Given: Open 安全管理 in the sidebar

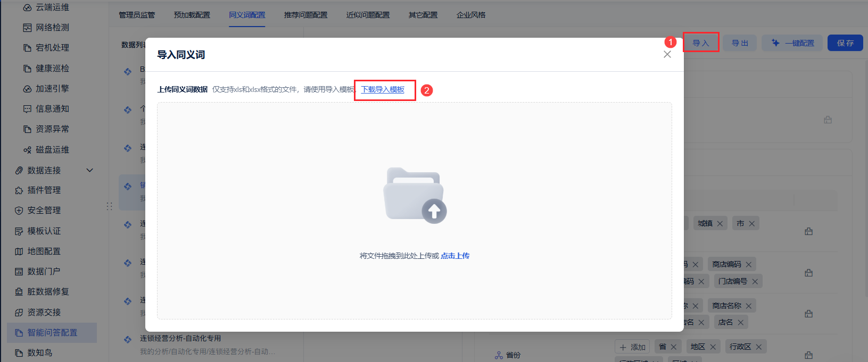Looking at the screenshot, I should tap(38, 211).
